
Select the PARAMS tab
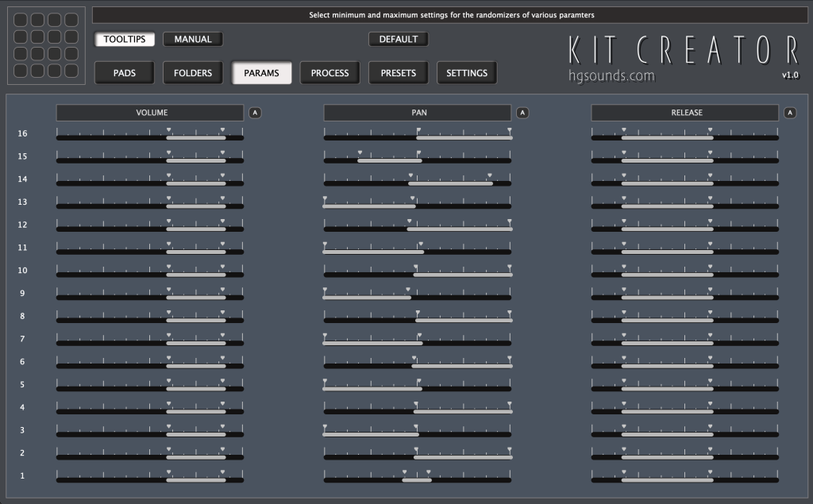[261, 73]
